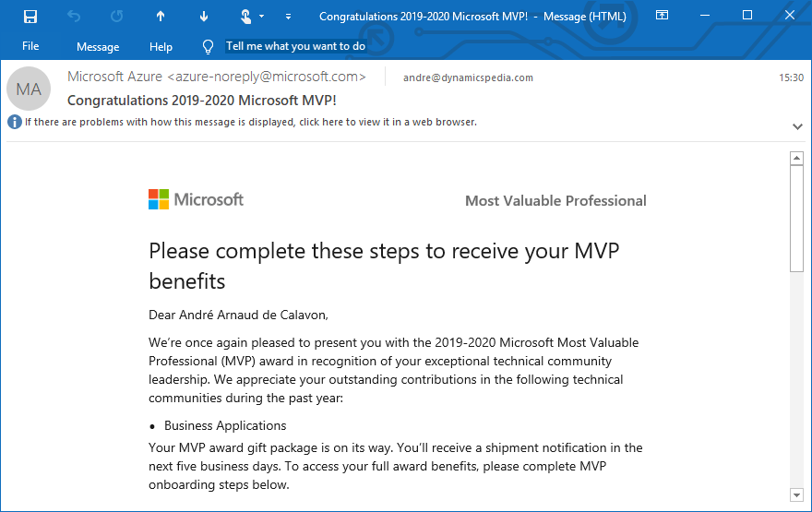Click the 15:30 received time
This screenshot has width=812, height=512.
792,77
